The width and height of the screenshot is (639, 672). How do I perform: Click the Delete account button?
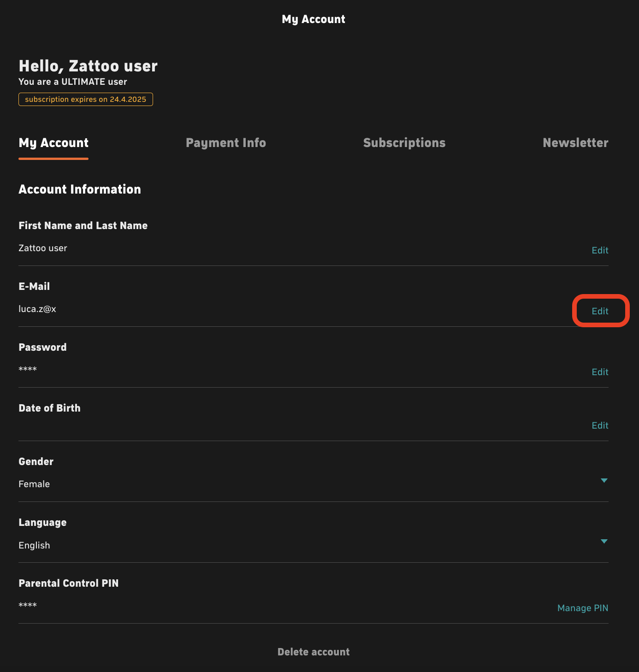click(x=314, y=652)
